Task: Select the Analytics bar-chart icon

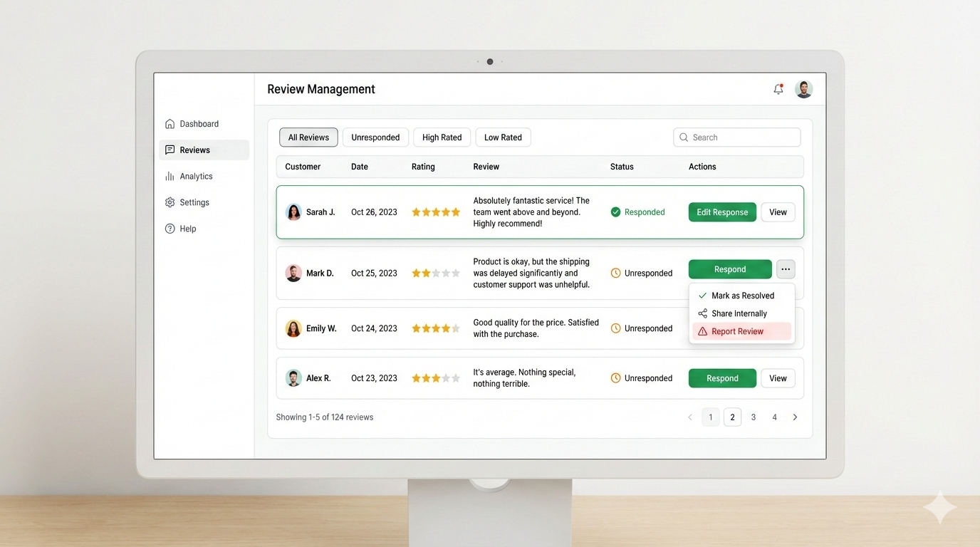Action: (170, 176)
